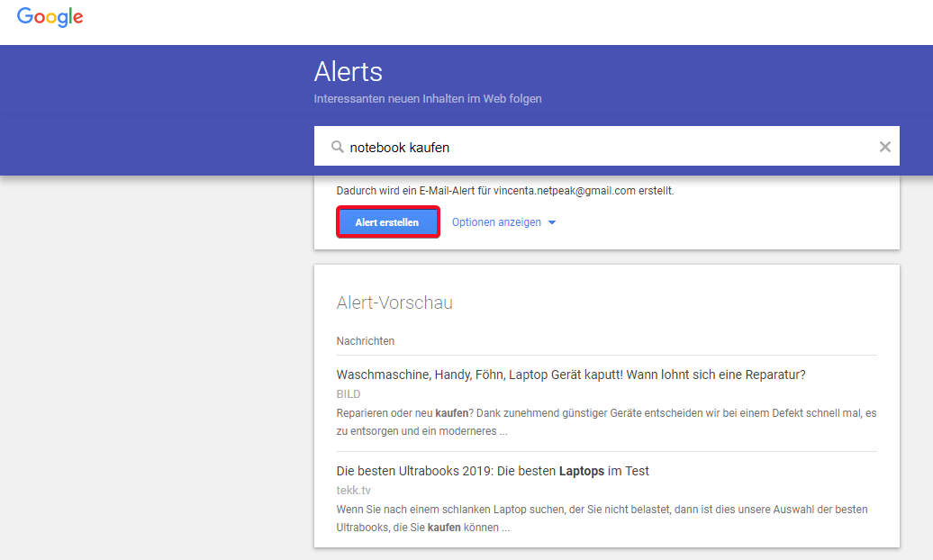933x560 pixels.
Task: Click the 'Alert erstellen' button
Action: point(387,222)
